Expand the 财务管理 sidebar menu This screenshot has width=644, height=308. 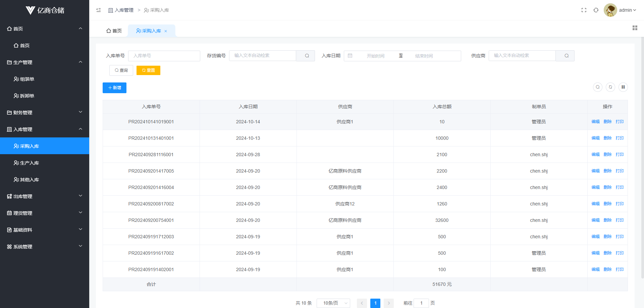(x=45, y=113)
